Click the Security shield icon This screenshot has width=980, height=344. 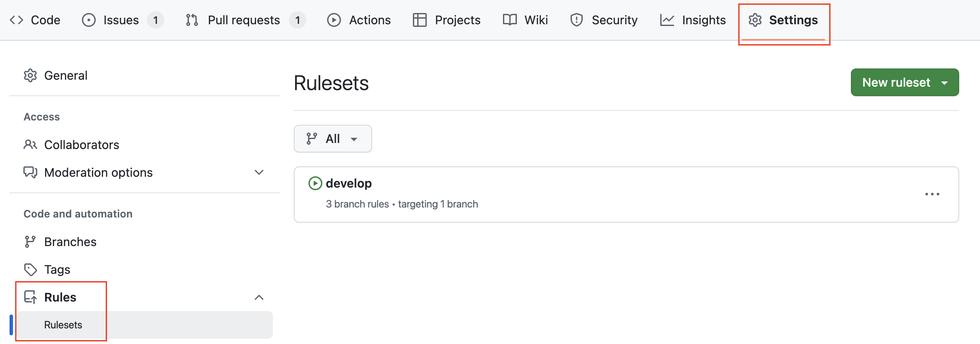pyautogui.click(x=577, y=20)
